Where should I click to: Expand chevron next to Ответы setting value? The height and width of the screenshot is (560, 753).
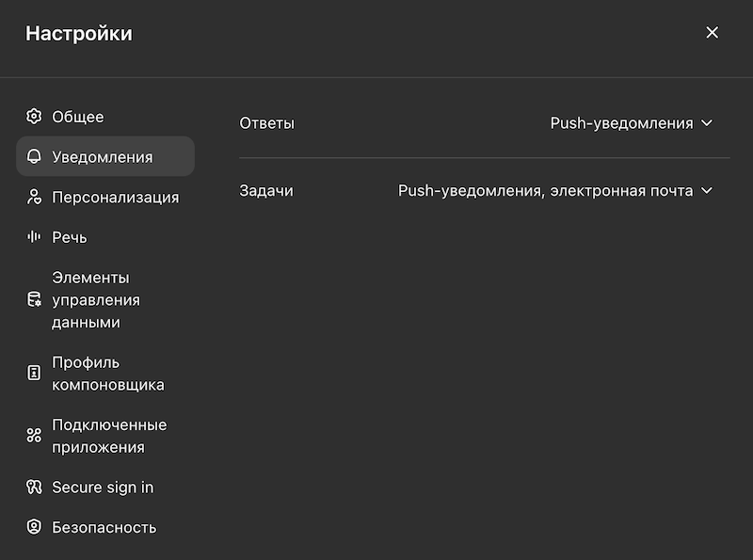click(x=707, y=123)
